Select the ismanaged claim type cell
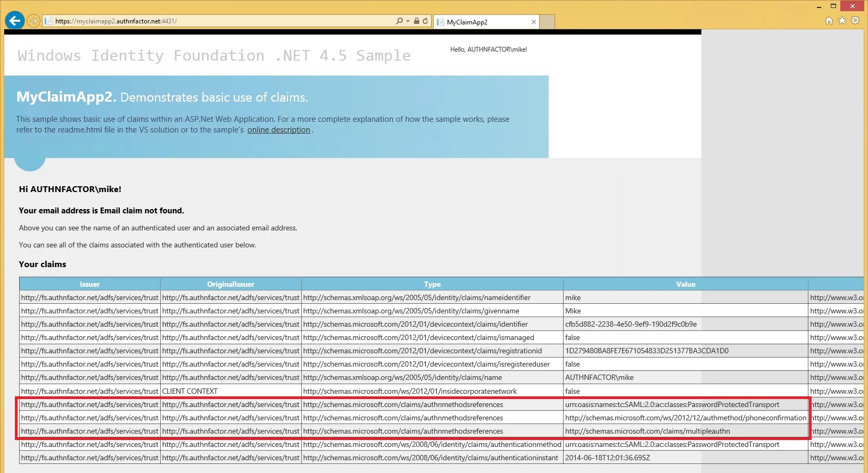868x473 pixels. (x=432, y=337)
